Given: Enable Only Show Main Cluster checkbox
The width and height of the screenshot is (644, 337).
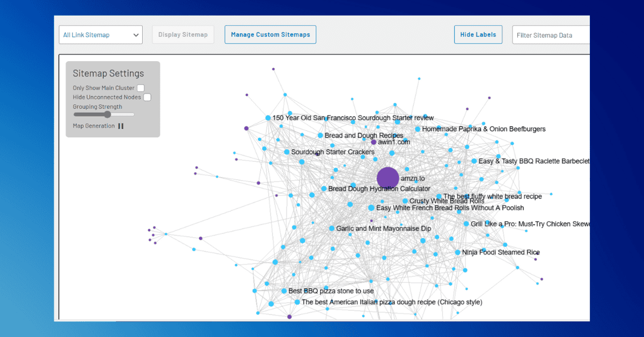Looking at the screenshot, I should [x=141, y=88].
